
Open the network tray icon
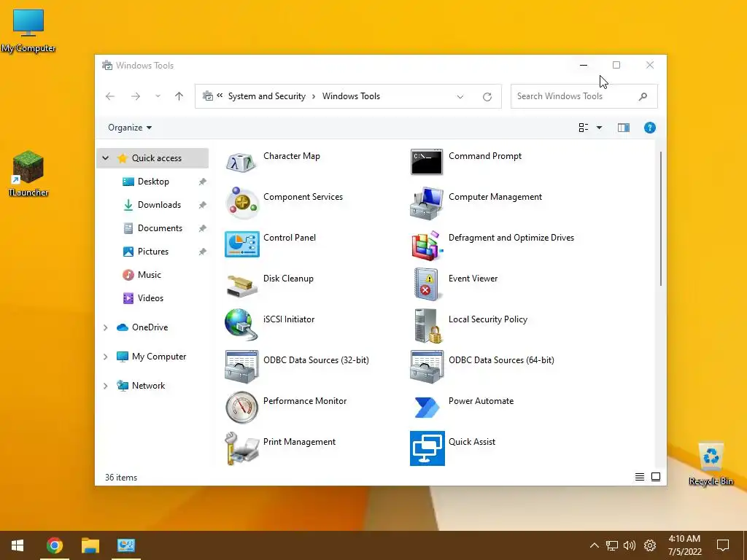612,545
